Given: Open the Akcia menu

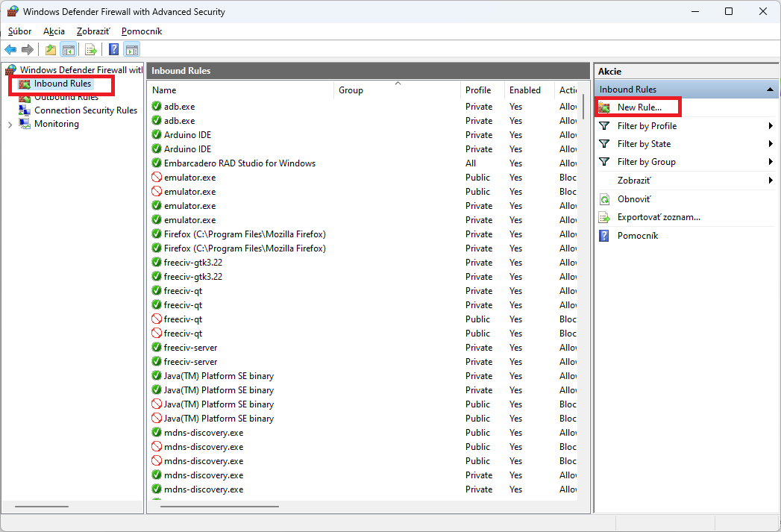Looking at the screenshot, I should tap(54, 31).
